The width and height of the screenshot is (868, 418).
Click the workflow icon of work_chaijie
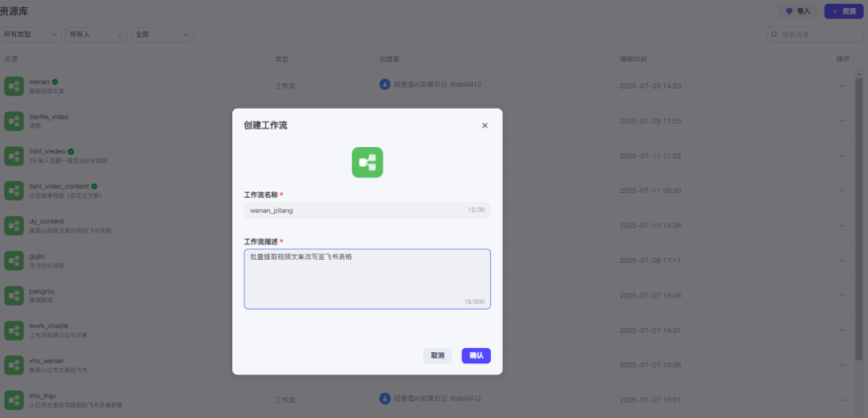14,330
